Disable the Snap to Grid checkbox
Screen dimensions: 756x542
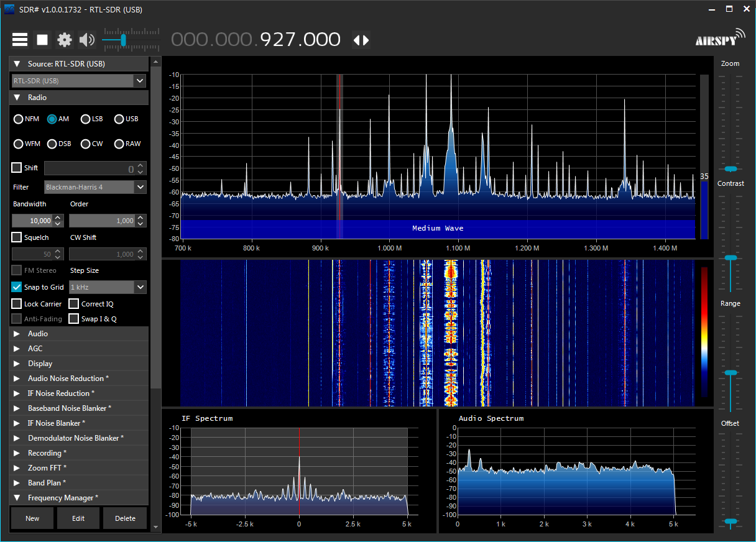pyautogui.click(x=17, y=287)
